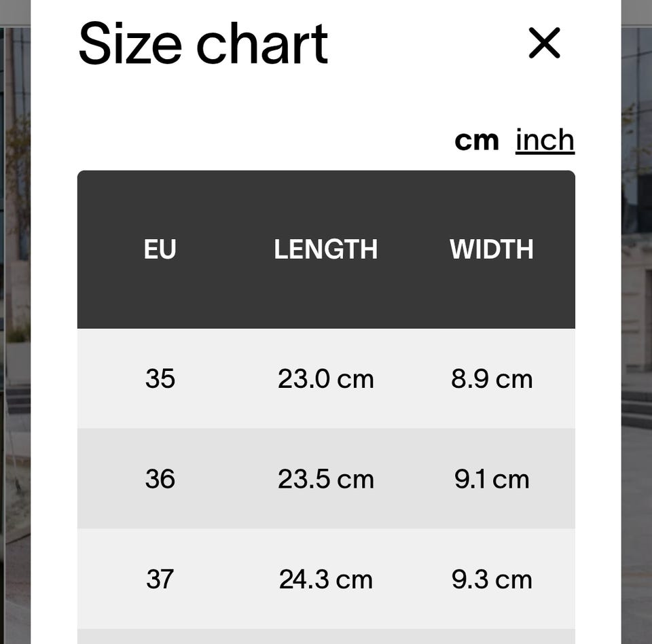Viewport: 652px width, 644px height.
Task: Click the dimmed backdrop right of the modal
Action: [x=636, y=340]
